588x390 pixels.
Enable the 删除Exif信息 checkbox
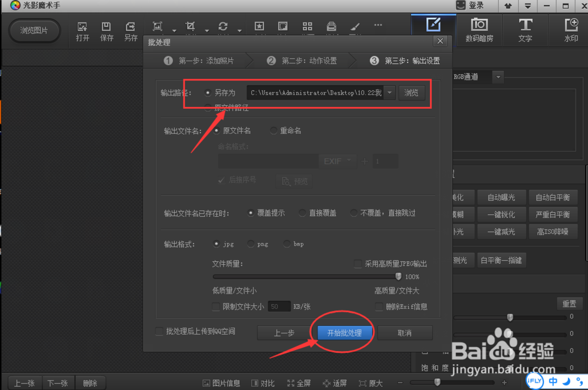point(379,306)
